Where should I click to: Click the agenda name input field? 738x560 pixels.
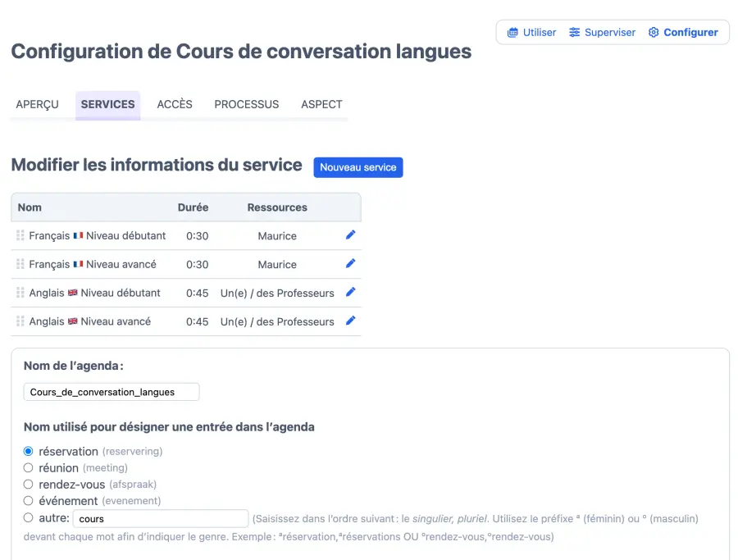pos(112,392)
